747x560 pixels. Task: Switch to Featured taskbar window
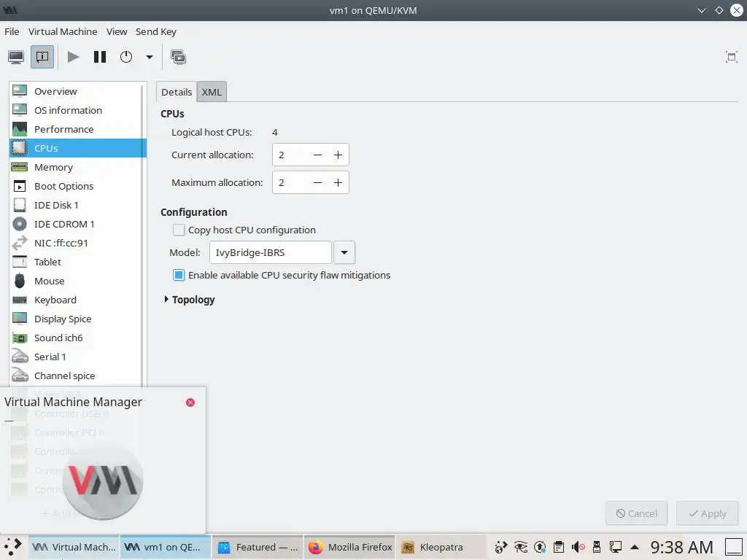(258, 547)
